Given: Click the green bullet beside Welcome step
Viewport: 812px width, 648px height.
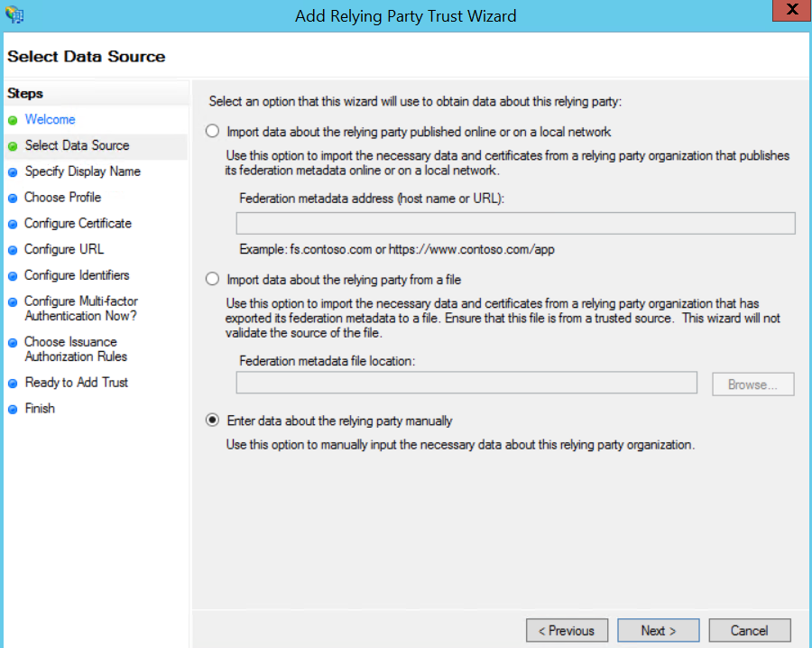Looking at the screenshot, I should [13, 121].
